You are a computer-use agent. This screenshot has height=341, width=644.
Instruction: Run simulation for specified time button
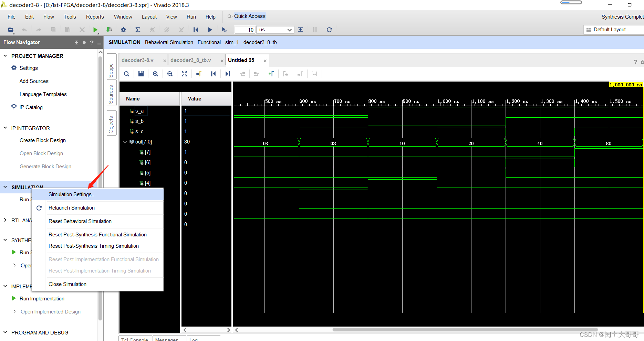pyautogui.click(x=225, y=30)
